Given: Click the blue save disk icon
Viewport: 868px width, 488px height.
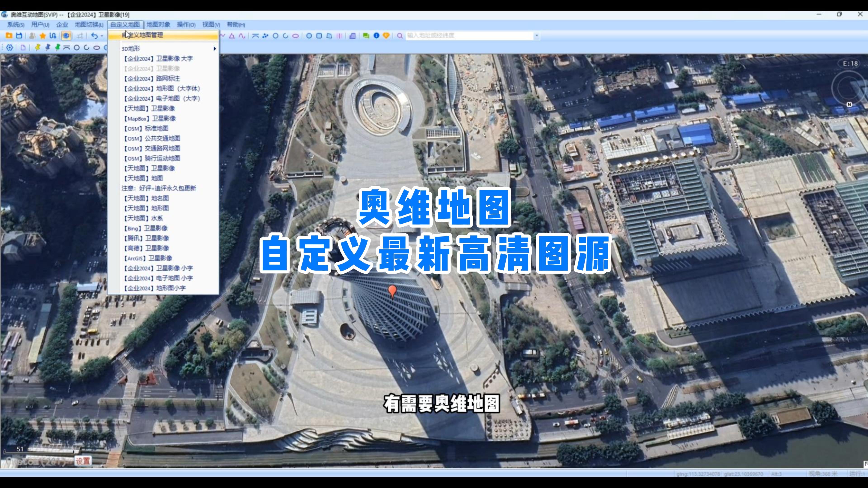Looking at the screenshot, I should pyautogui.click(x=19, y=35).
